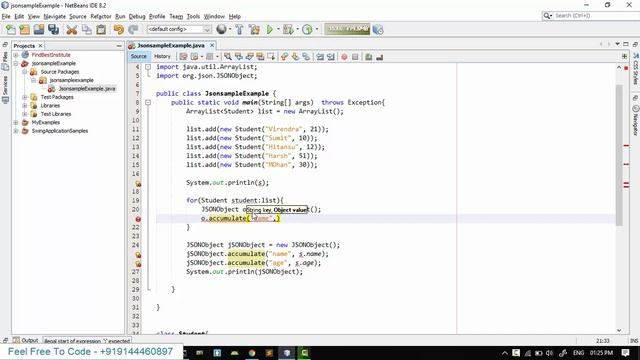Expand the Test Libraries node
The image size is (640, 360).
pos(24,114)
